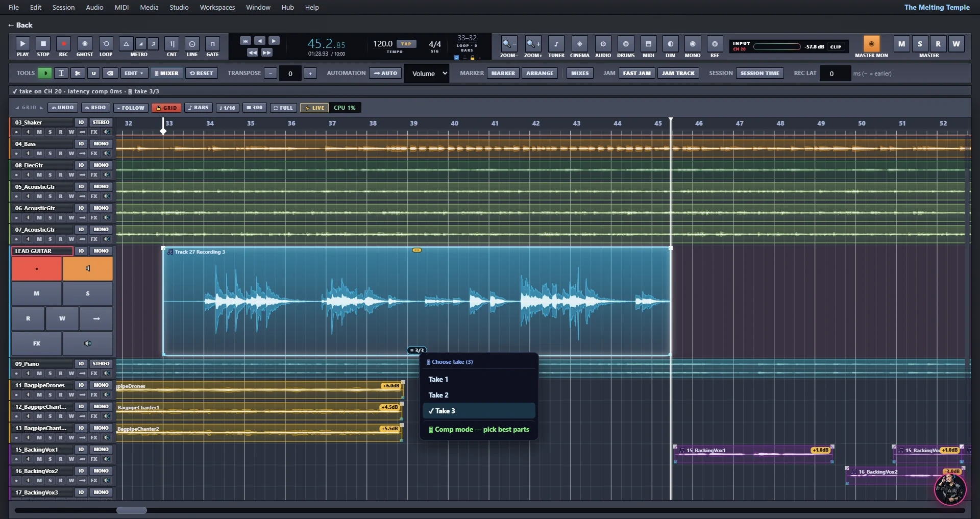This screenshot has height=519, width=980.
Task: Open the 3/3 takes badge
Action: pos(417,350)
